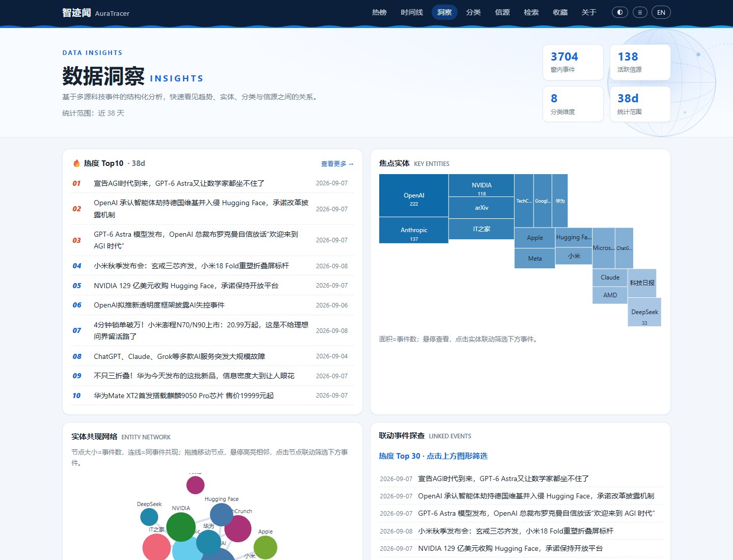Select the Meta treemap block

pyautogui.click(x=535, y=258)
